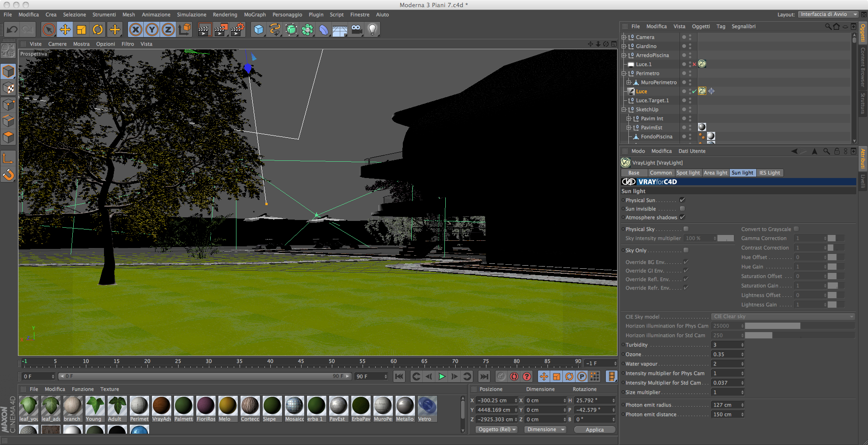Image resolution: width=868 pixels, height=445 pixels.
Task: Click the Base tab button
Action: point(634,173)
